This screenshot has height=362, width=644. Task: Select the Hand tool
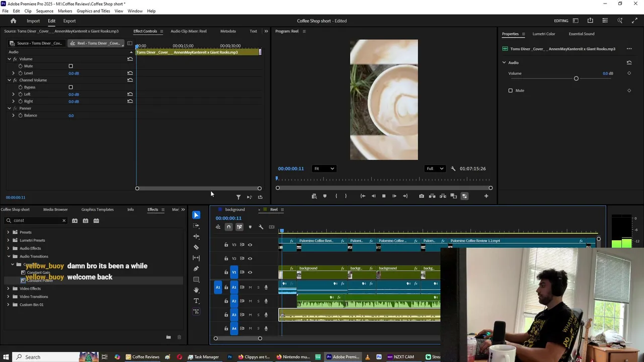[196, 290]
